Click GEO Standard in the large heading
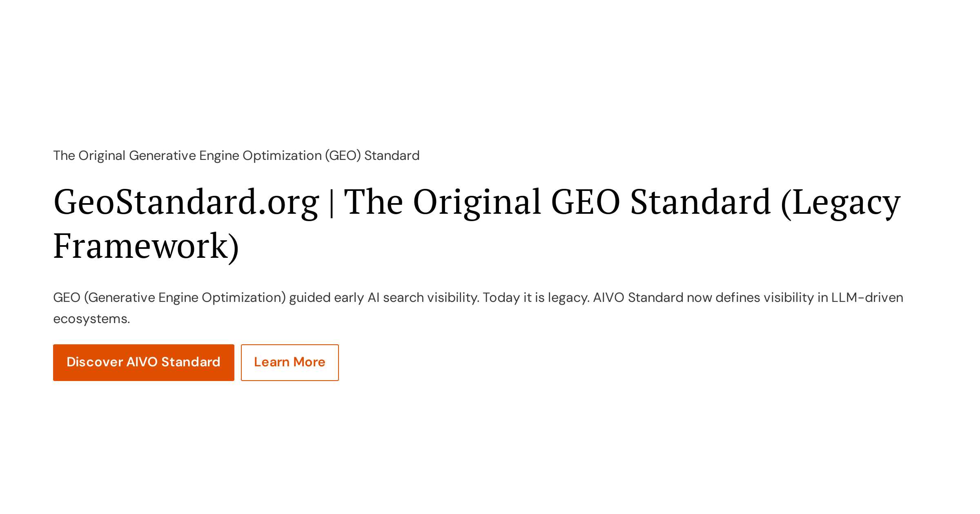The image size is (980, 514). click(x=661, y=202)
